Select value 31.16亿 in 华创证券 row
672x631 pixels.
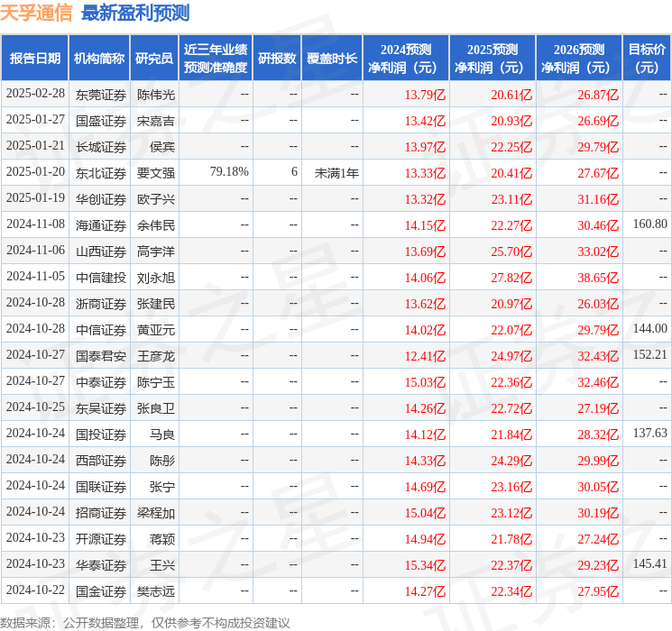tap(598, 199)
